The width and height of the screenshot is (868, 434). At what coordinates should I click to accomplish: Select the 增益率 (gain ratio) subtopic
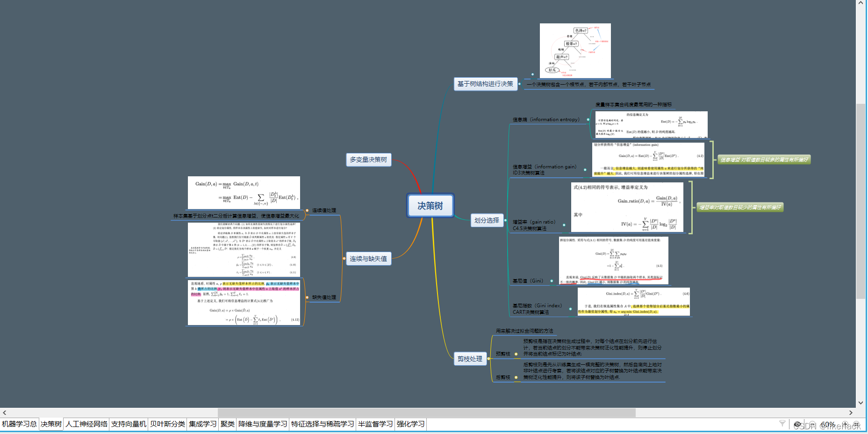534,225
